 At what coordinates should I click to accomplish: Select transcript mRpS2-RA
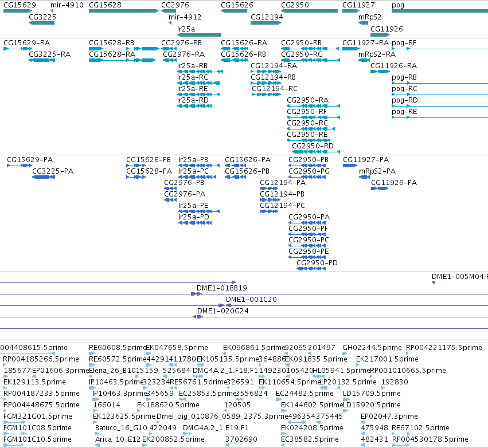364,60
